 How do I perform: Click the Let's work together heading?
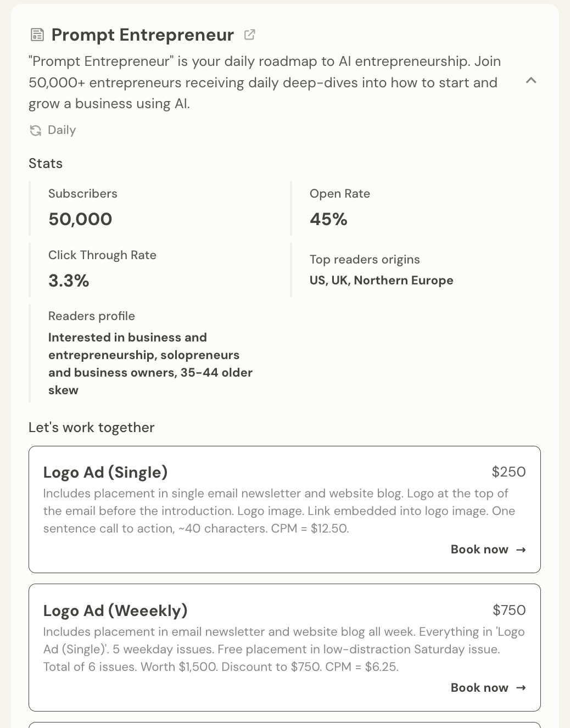(91, 428)
